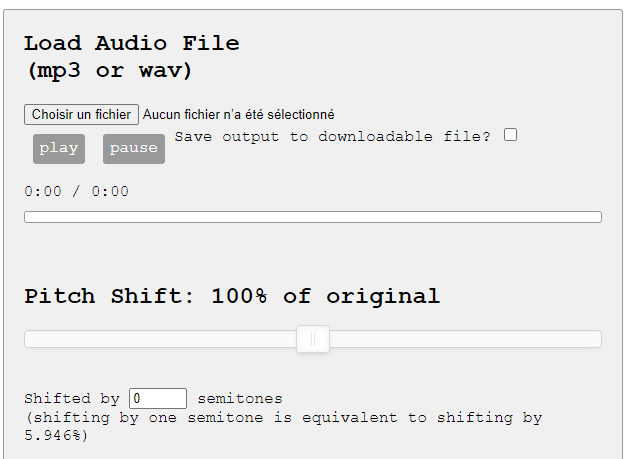Viewport: 626px width, 459px height.
Task: Click the 'Load Audio File' heading
Action: 132,43
